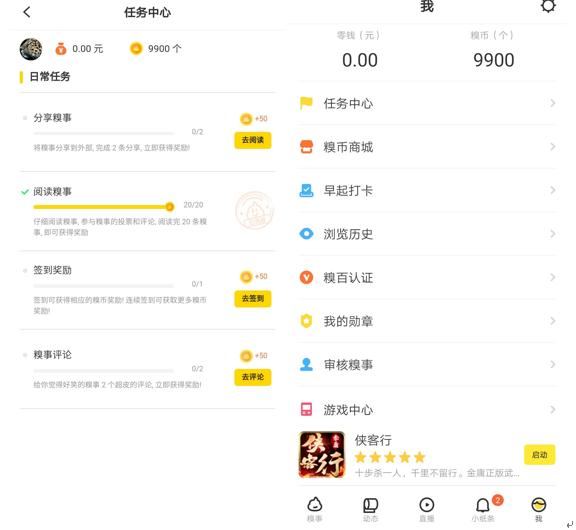Click the 分享糗事 progress bar
The height and width of the screenshot is (530, 576).
pyautogui.click(x=103, y=133)
